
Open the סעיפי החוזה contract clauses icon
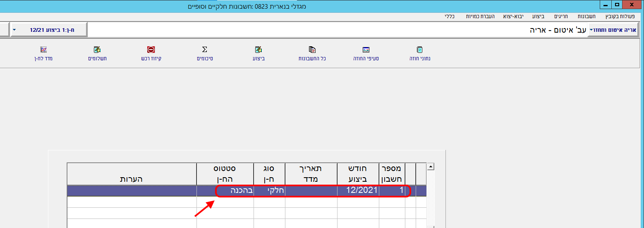coord(366,50)
